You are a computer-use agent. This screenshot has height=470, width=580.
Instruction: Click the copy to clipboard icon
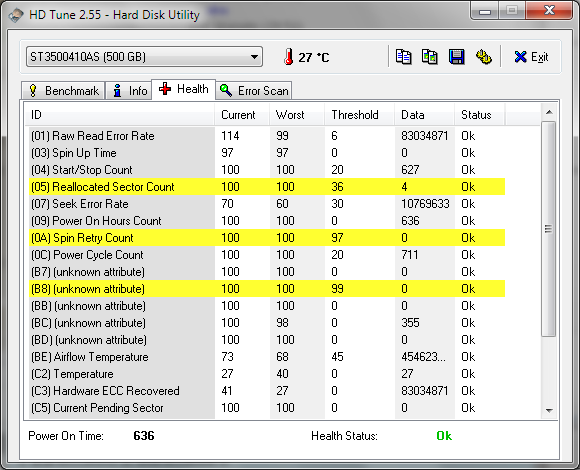click(403, 57)
